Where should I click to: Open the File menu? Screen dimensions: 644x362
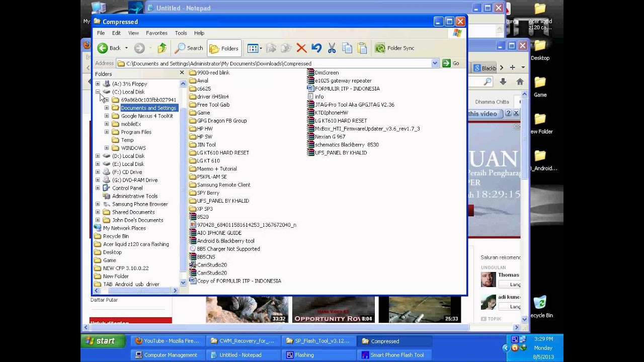[x=101, y=33]
